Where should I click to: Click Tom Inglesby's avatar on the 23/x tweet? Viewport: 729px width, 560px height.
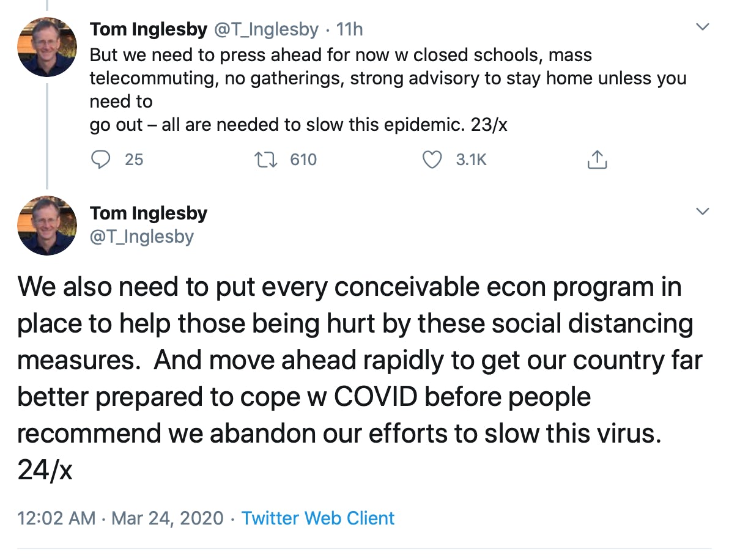point(48,47)
